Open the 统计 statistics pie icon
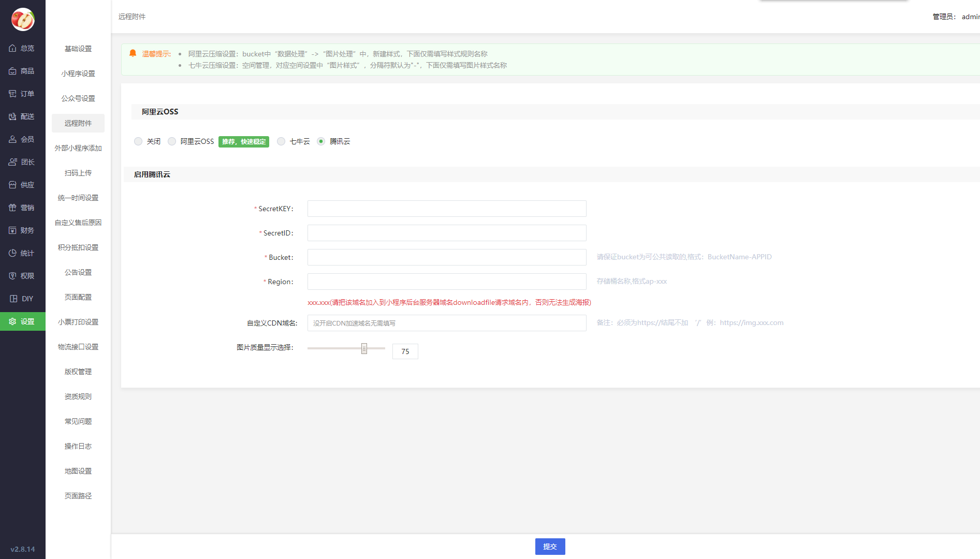This screenshot has width=980, height=559. click(12, 253)
